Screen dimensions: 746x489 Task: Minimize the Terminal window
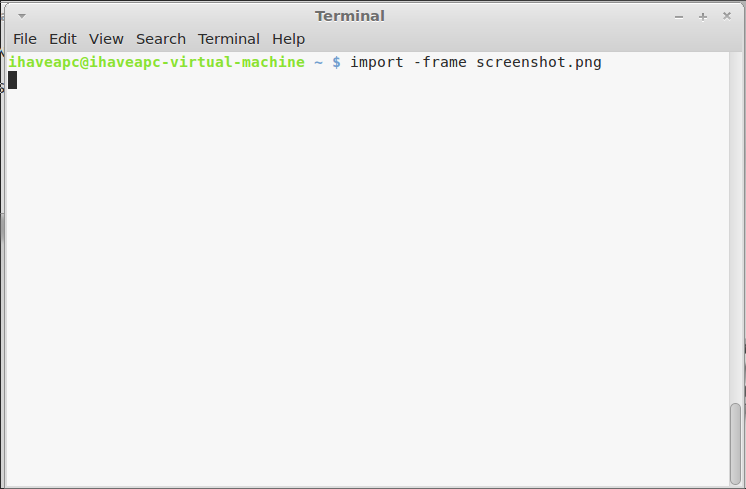[x=679, y=17]
